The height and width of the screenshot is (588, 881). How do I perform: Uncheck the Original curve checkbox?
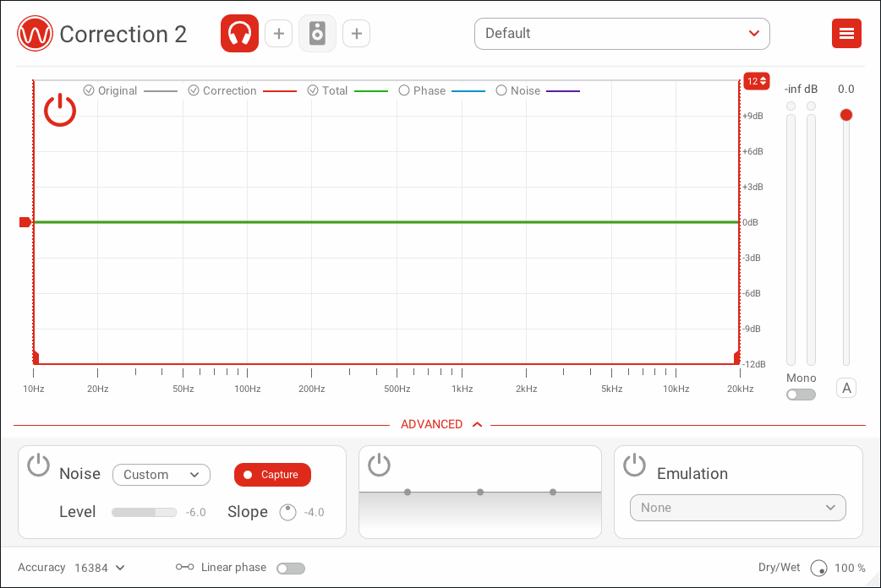tap(89, 90)
